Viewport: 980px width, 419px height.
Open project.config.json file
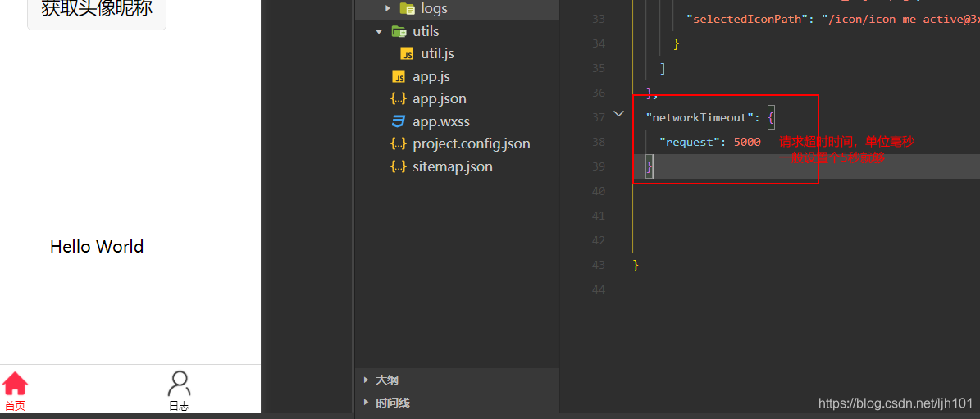click(472, 143)
